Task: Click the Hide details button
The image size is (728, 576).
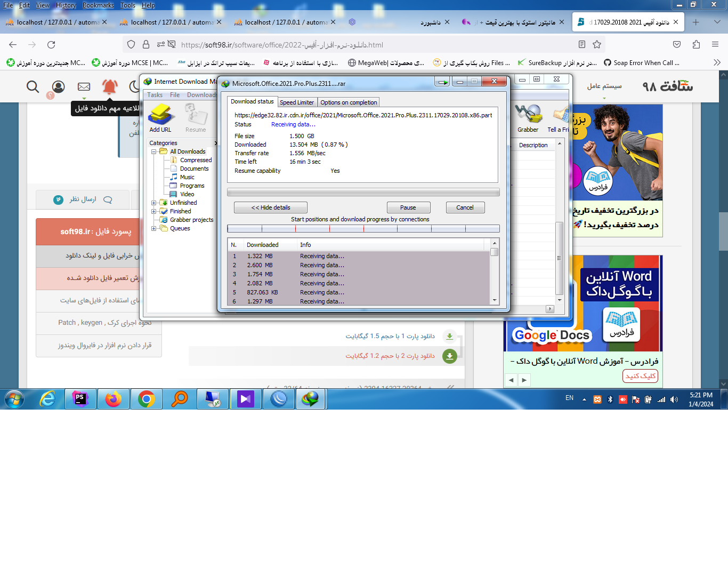Action: click(x=271, y=207)
